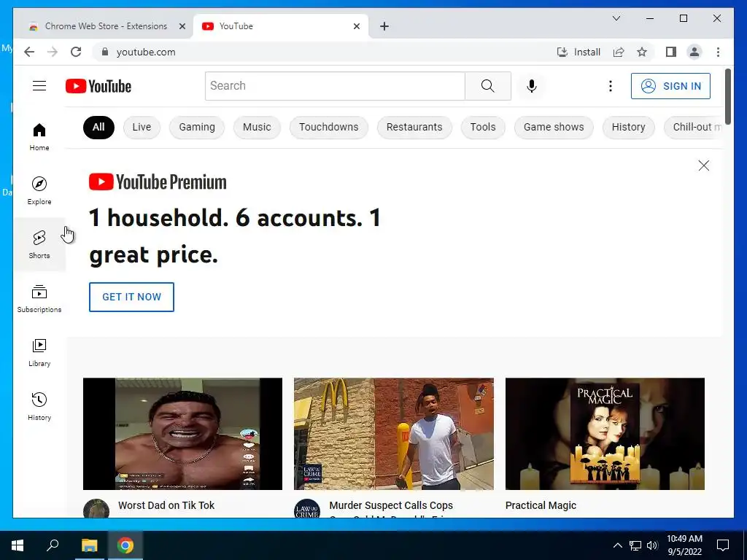Filter by Music chip
747x560 pixels.
(x=257, y=127)
